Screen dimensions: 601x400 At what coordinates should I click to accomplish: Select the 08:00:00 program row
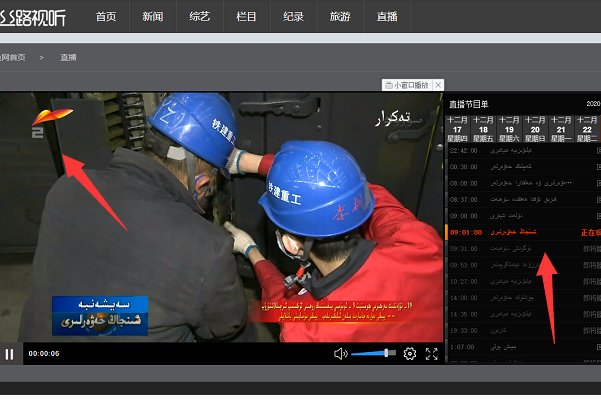pos(524,183)
